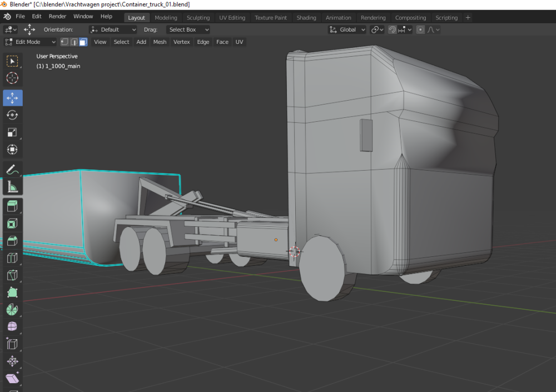Select the Bevel tool
This screenshot has width=556, height=392.
click(x=12, y=241)
